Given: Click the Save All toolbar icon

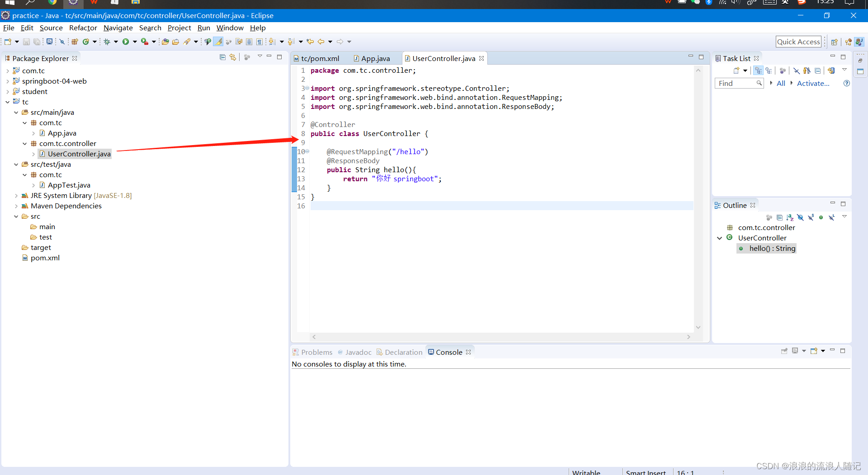Looking at the screenshot, I should click(37, 42).
